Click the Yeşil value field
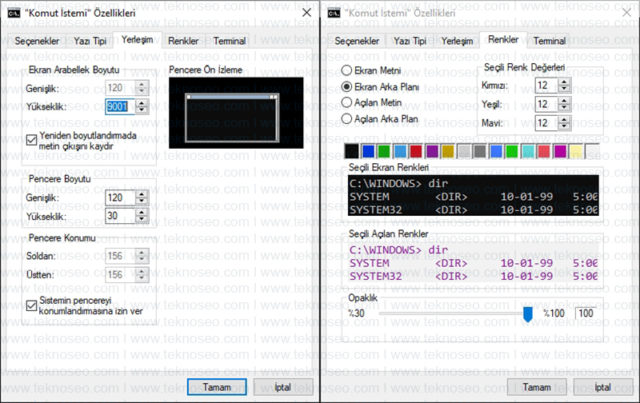 547,104
